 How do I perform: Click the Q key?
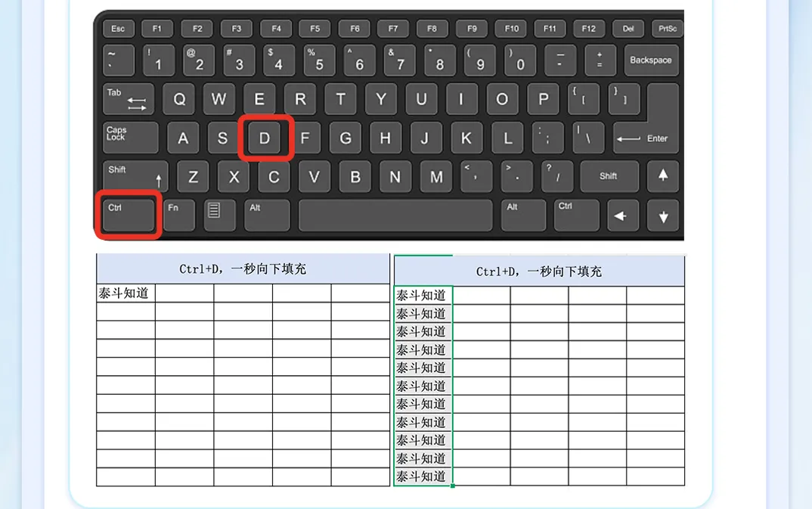click(x=179, y=99)
